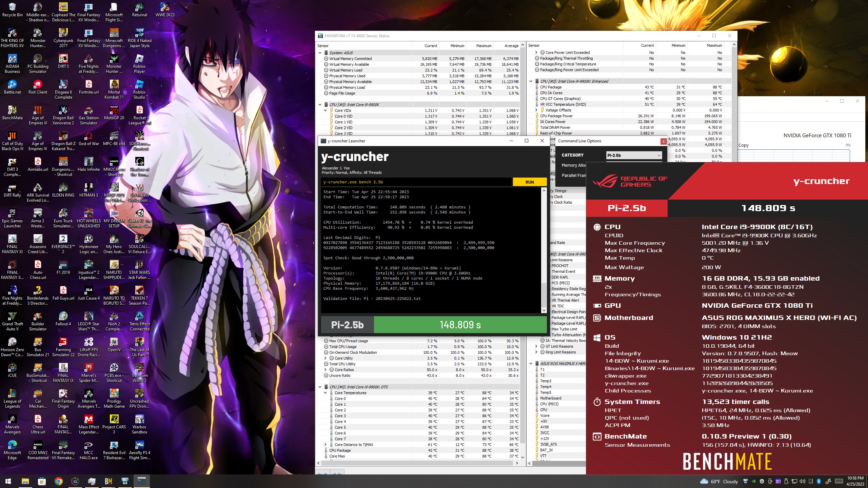868x488 pixels.
Task: Close the Command Line Options panel
Action: [664, 141]
